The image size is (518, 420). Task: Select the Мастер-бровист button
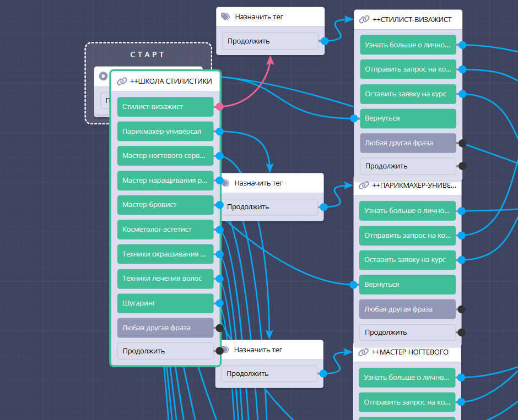pos(165,205)
